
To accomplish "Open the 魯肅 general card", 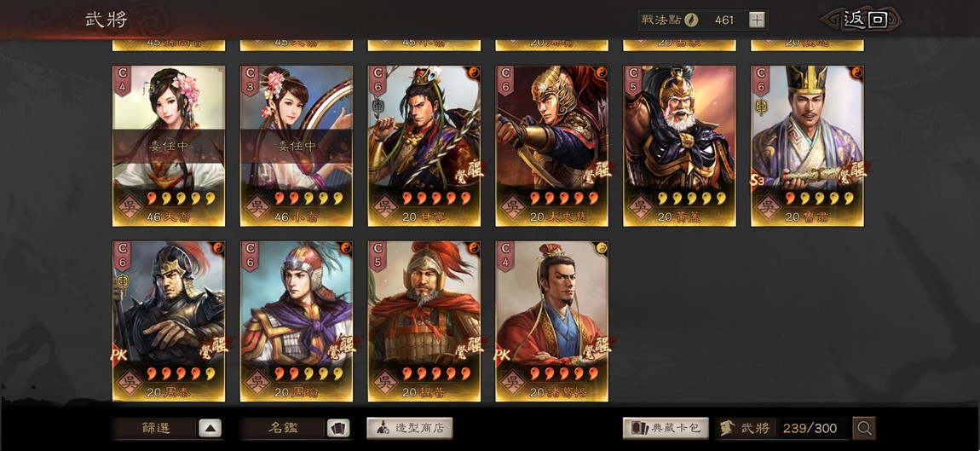I will pos(807,146).
